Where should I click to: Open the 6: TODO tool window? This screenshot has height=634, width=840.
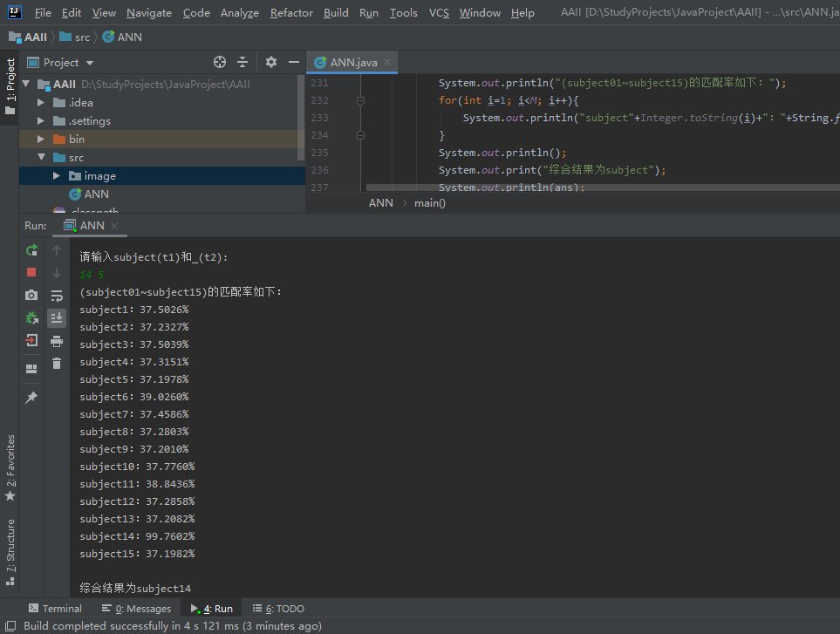278,609
